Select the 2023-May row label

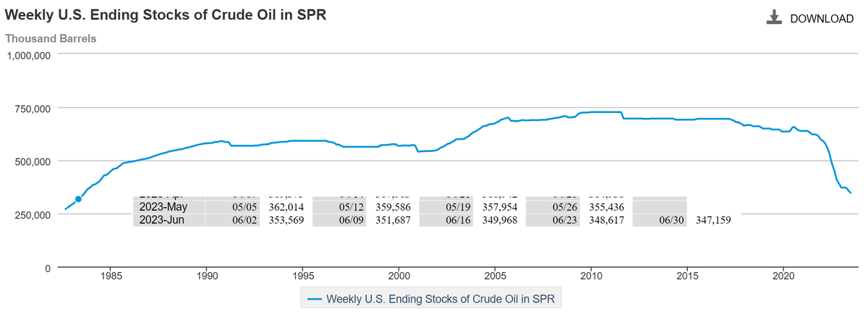[163, 206]
